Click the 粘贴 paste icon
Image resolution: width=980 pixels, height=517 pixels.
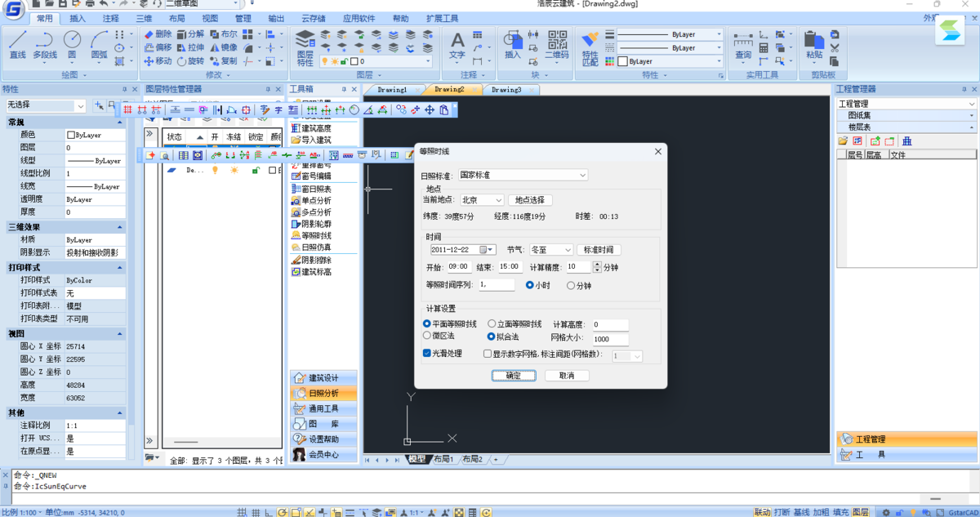[814, 45]
